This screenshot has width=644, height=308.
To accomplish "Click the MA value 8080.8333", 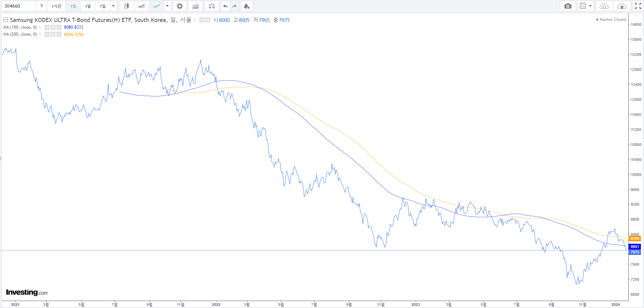I will point(74,27).
